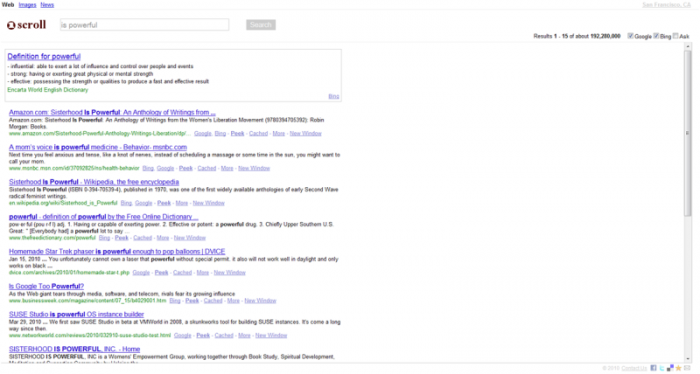
Task: Click the search query input field
Action: (145, 25)
